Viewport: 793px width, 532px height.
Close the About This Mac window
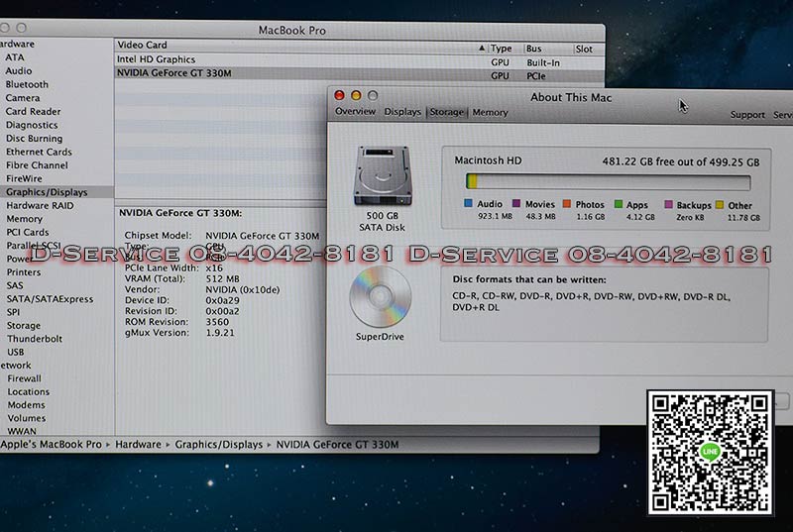pyautogui.click(x=339, y=95)
